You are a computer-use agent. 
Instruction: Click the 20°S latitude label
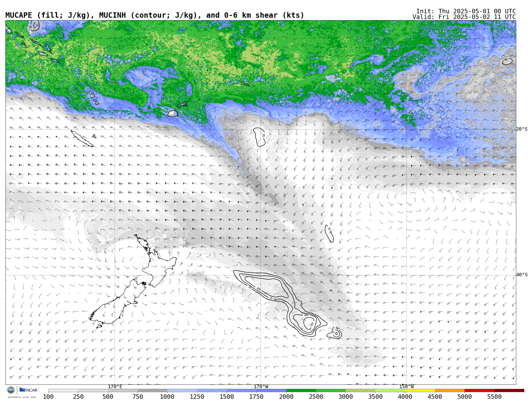pos(522,129)
